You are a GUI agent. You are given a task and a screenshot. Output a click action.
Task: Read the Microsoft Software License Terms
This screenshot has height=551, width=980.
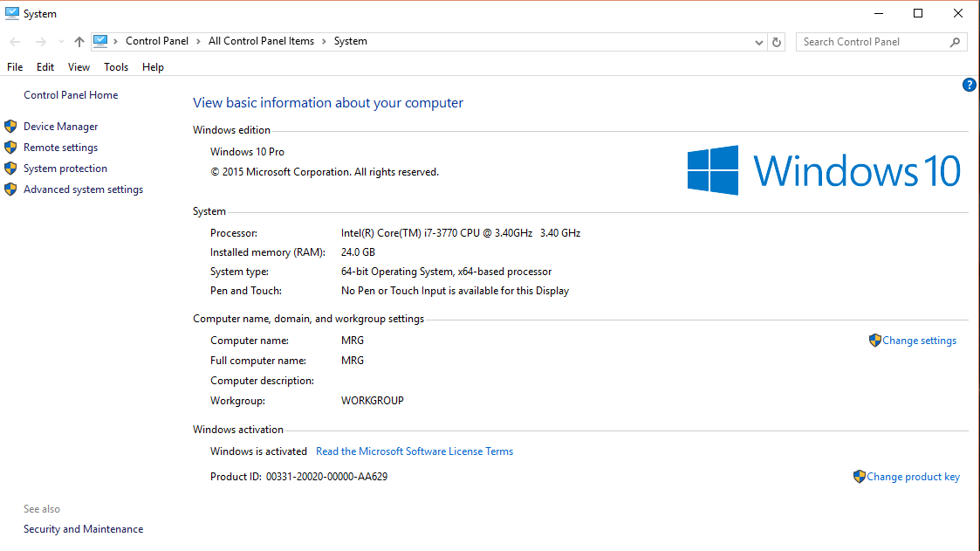(415, 451)
